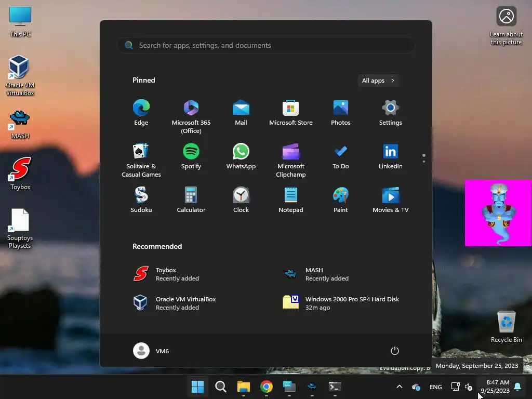
Task: Open Solitaire & Casual Games
Action: (141, 160)
